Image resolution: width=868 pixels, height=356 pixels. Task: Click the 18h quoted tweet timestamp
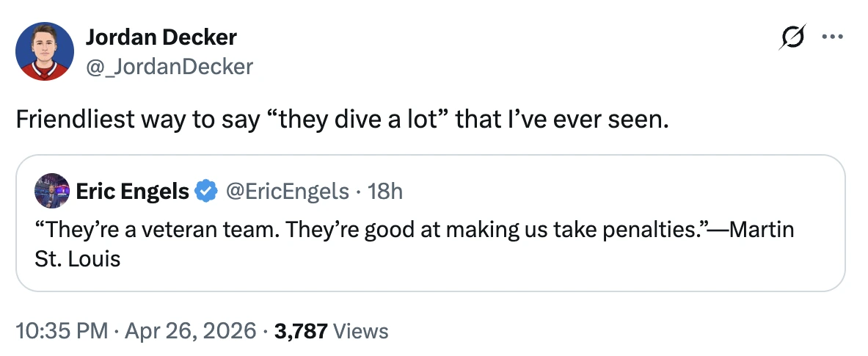pos(385,192)
